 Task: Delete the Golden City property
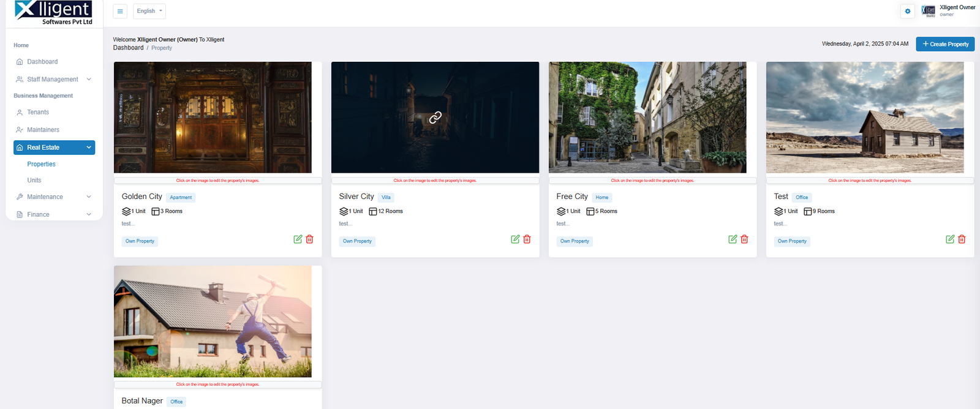(310, 239)
